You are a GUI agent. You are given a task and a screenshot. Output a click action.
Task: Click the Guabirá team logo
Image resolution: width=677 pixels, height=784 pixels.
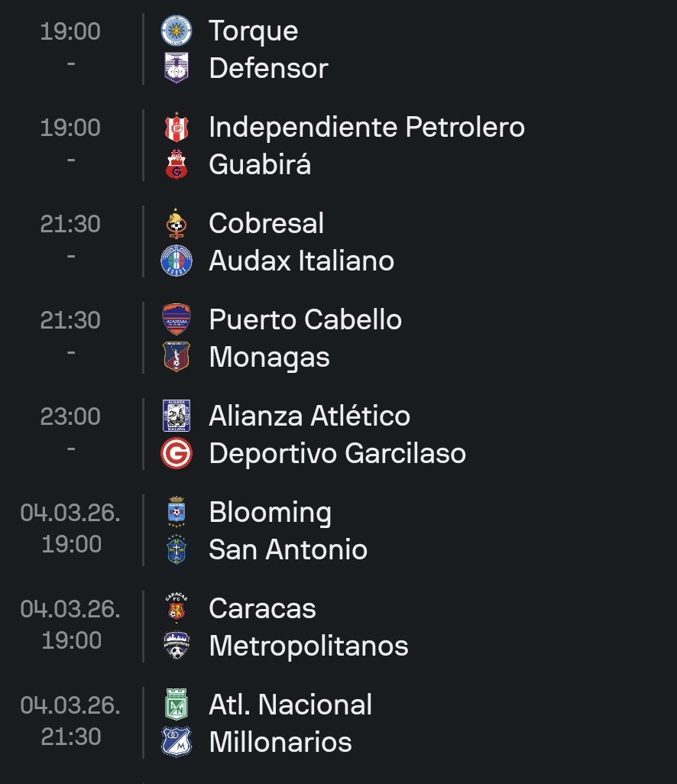point(177,165)
